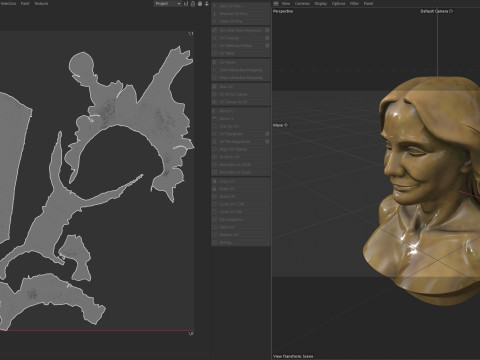Choose Clear UV Pins menu entry

tap(241, 21)
